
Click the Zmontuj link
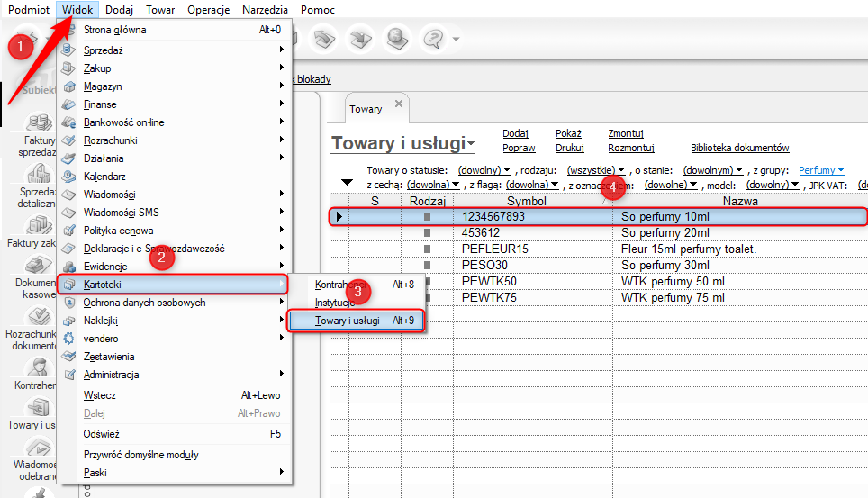click(626, 133)
